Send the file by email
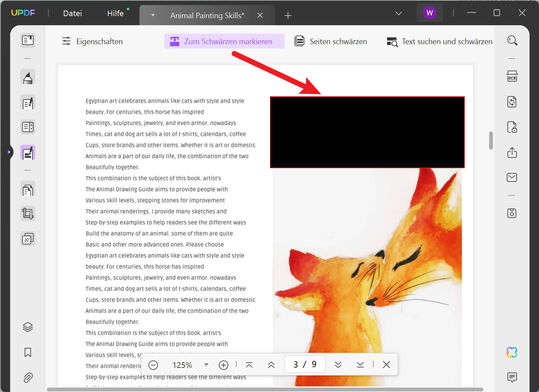Image resolution: width=539 pixels, height=392 pixels. click(x=512, y=178)
